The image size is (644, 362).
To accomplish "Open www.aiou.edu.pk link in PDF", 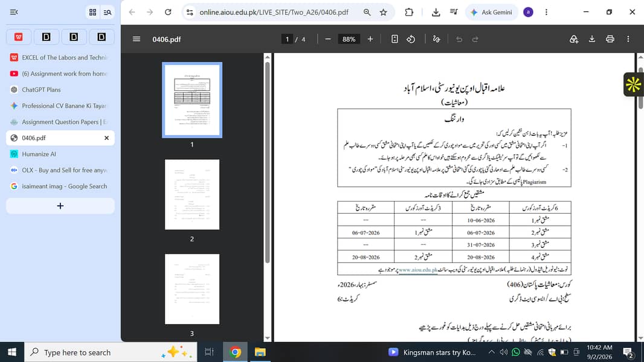I will [417, 270].
